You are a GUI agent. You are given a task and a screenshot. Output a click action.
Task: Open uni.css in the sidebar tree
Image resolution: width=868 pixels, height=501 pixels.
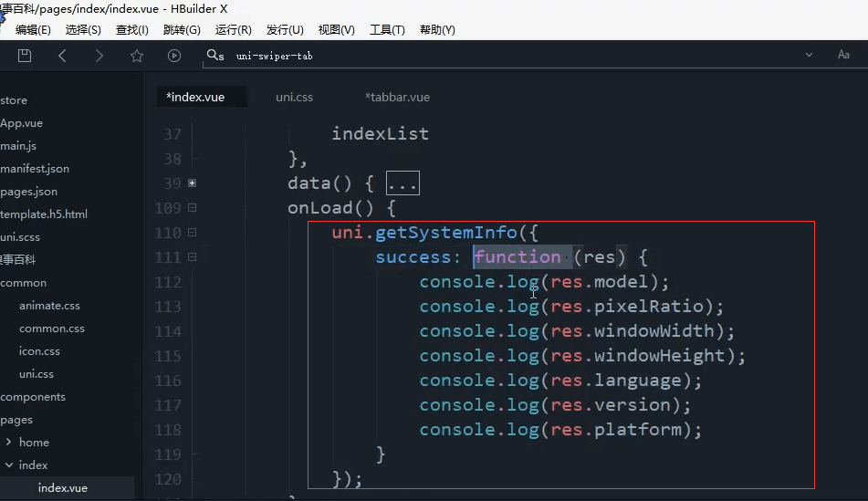36,373
